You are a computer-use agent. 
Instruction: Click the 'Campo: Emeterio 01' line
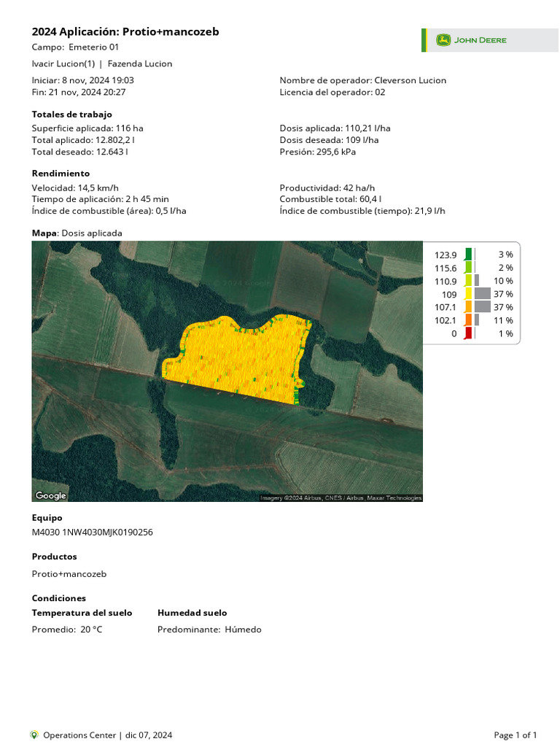click(x=75, y=47)
